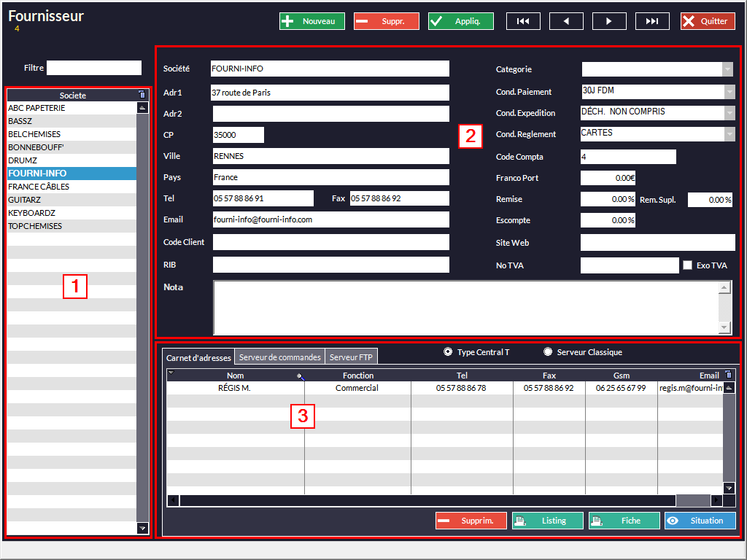Screen dimensions: 747x560
Task: Go to the previous supplier record
Action: 566,21
